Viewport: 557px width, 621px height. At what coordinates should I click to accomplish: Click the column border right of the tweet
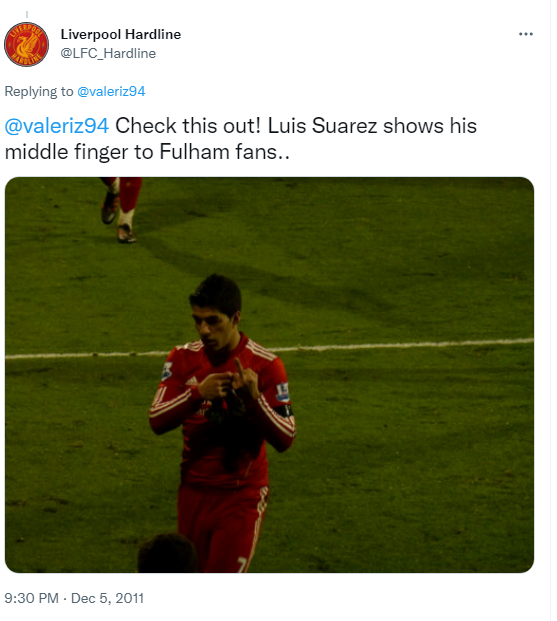[x=550, y=310]
